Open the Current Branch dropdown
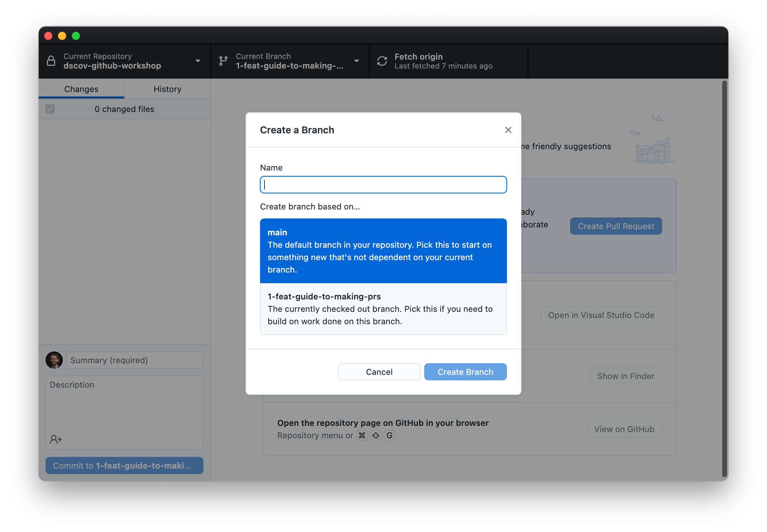The image size is (767, 532). click(356, 61)
